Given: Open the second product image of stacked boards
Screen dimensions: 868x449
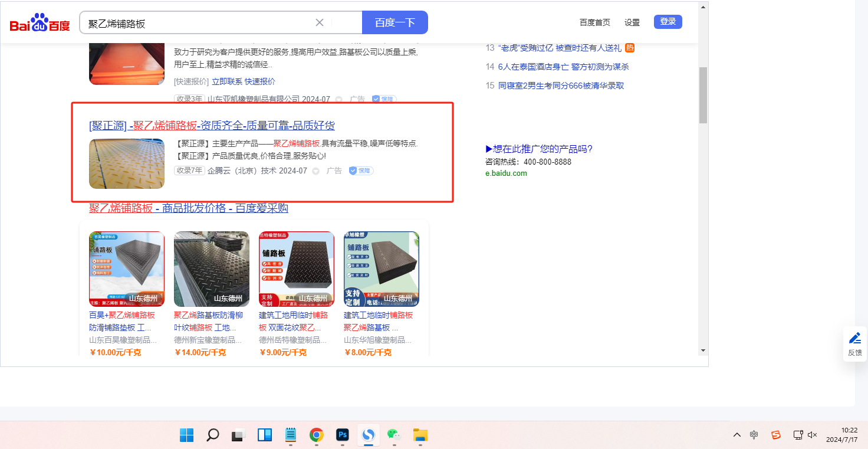Looking at the screenshot, I should tap(212, 269).
